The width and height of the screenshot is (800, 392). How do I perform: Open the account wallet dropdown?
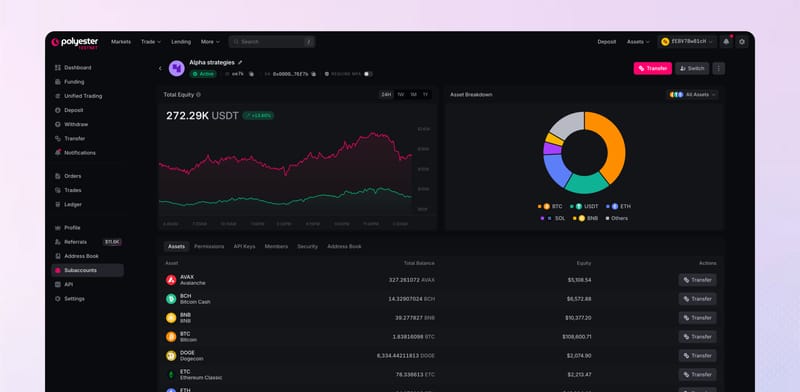tap(687, 42)
